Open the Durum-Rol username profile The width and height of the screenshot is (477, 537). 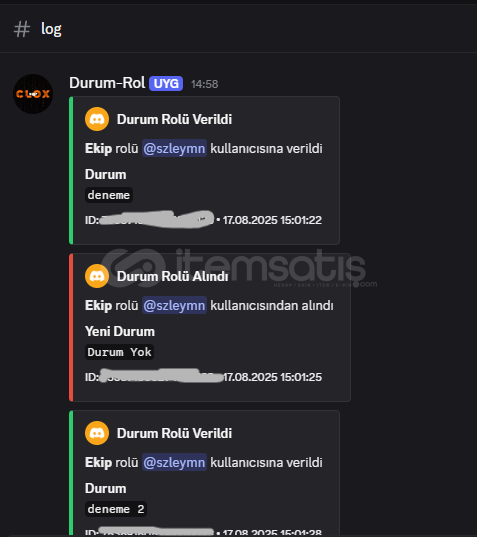point(107,83)
